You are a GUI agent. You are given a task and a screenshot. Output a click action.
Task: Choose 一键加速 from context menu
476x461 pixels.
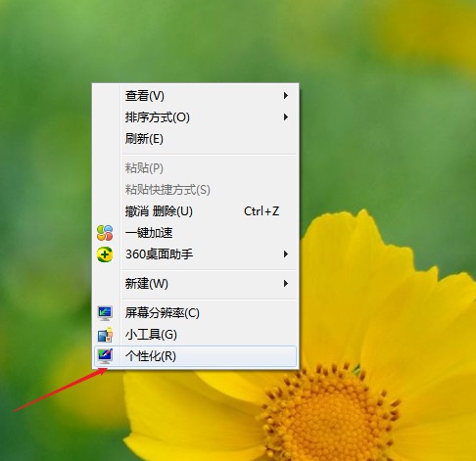click(x=195, y=233)
